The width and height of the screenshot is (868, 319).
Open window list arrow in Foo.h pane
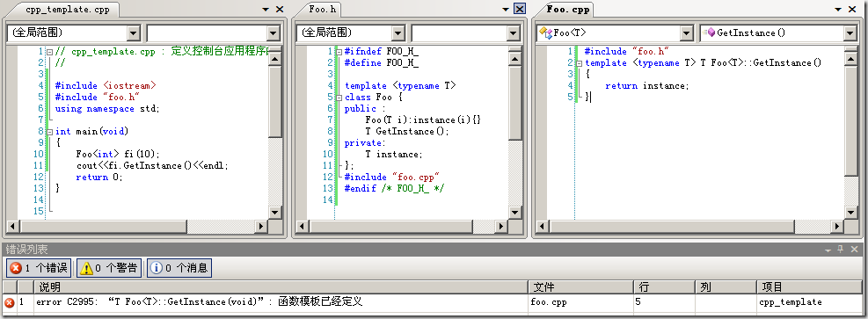pyautogui.click(x=506, y=10)
